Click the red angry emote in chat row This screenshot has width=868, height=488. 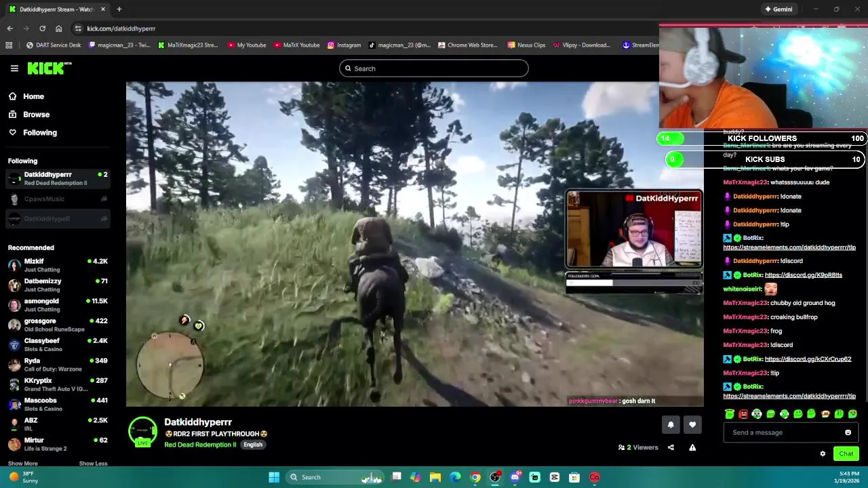click(743, 413)
